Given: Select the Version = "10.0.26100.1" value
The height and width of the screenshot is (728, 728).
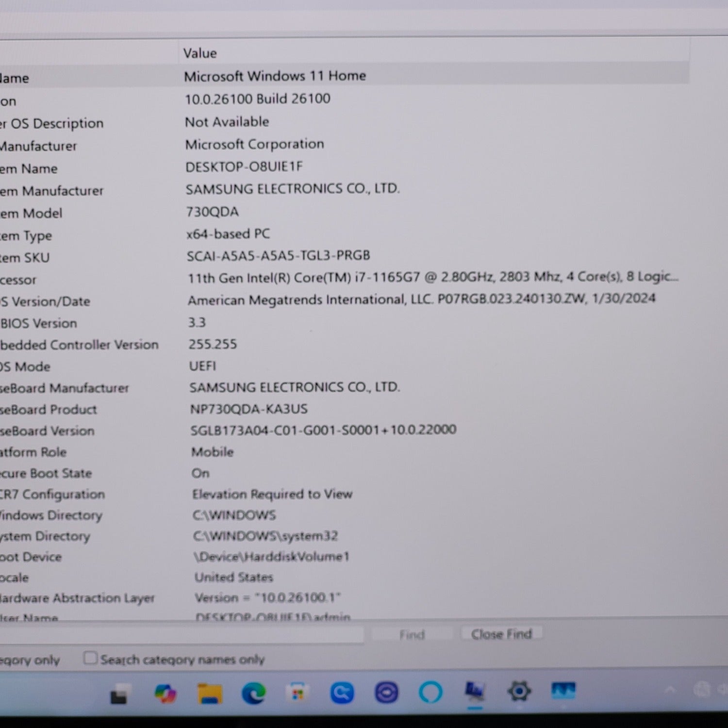Looking at the screenshot, I should pyautogui.click(x=268, y=597).
